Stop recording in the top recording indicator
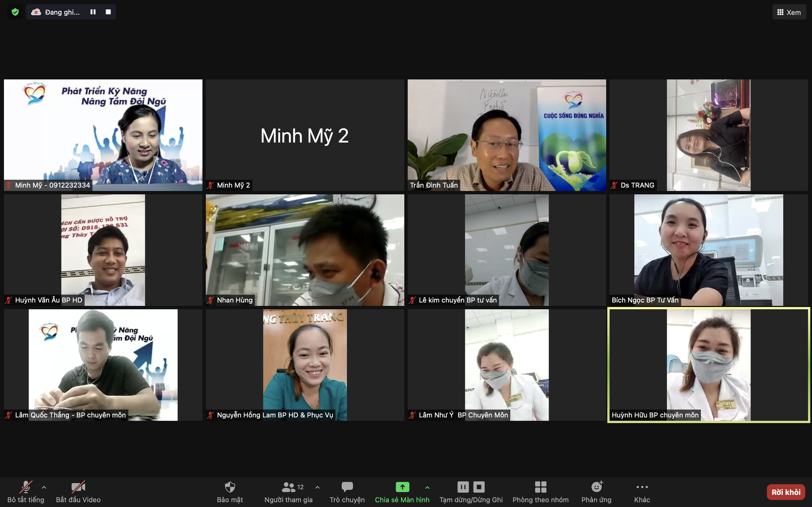Screen dimensions: 812x507 click(x=108, y=12)
